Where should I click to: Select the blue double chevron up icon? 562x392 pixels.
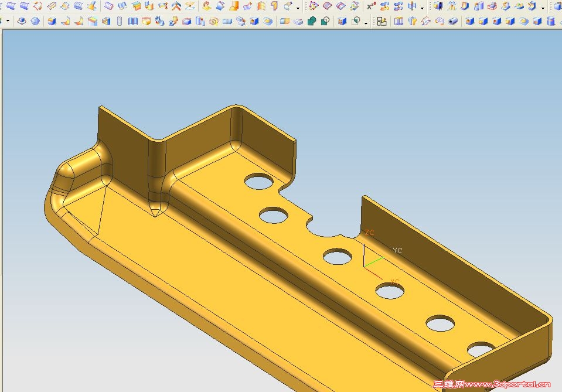(176, 6)
